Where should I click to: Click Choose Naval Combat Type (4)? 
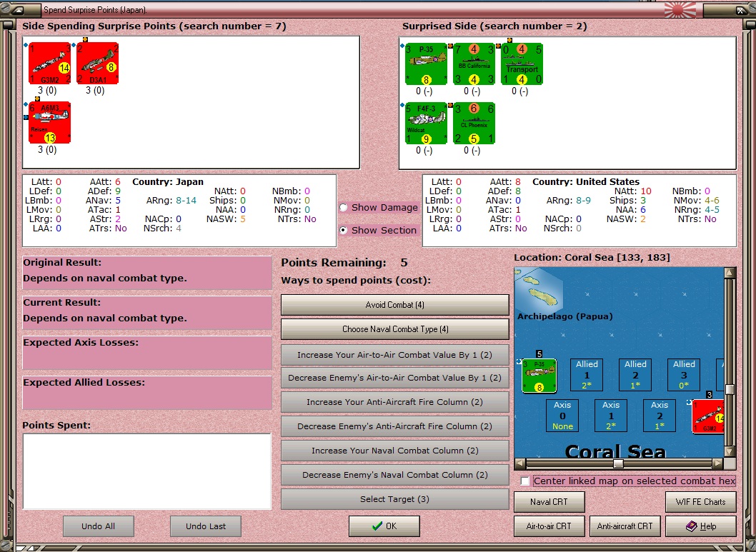(x=395, y=329)
